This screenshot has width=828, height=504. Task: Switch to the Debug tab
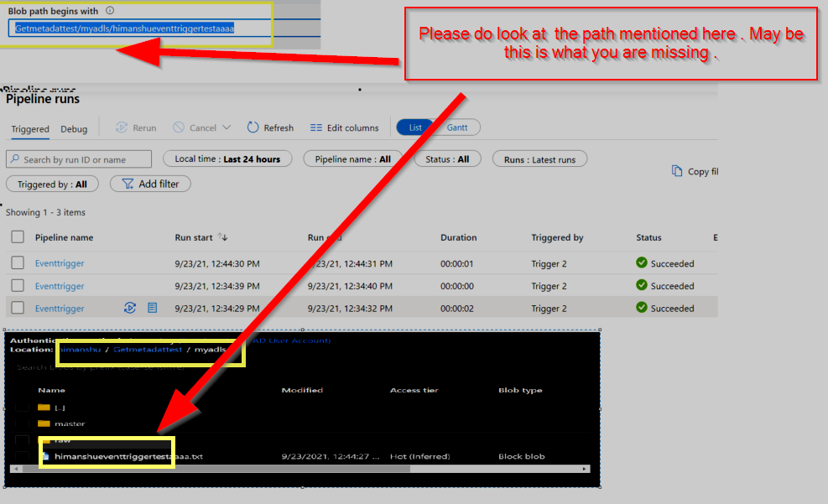pos(74,129)
